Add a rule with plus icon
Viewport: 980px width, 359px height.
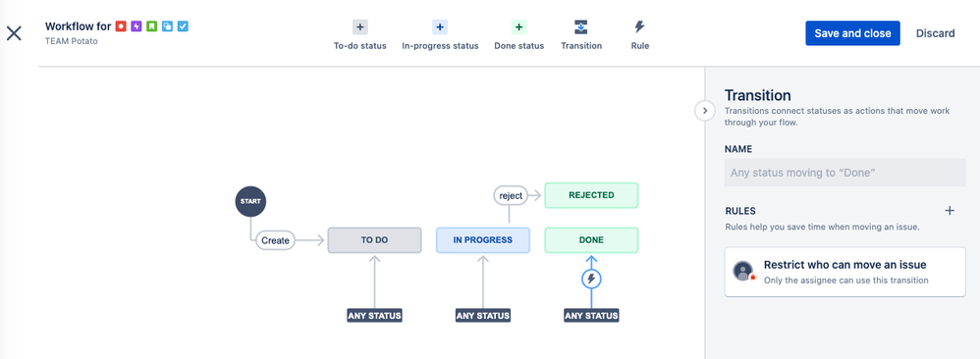[x=950, y=211]
